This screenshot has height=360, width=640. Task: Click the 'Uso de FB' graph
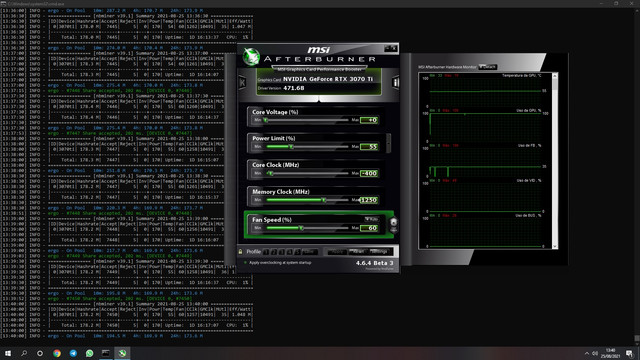point(486,162)
